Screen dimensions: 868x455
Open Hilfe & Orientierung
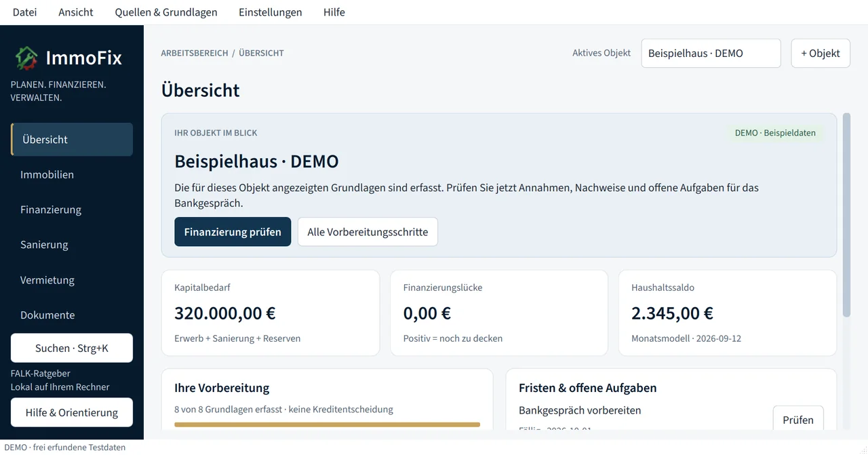click(72, 412)
